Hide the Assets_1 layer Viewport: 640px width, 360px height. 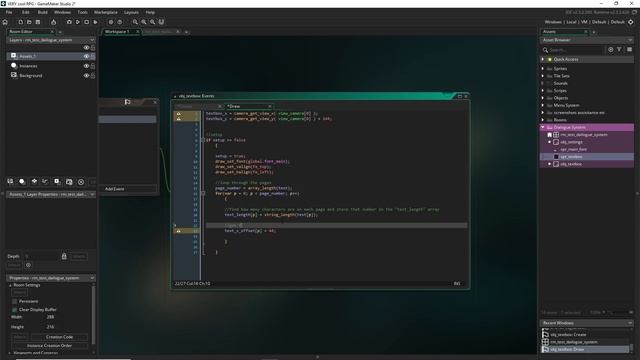point(86,56)
